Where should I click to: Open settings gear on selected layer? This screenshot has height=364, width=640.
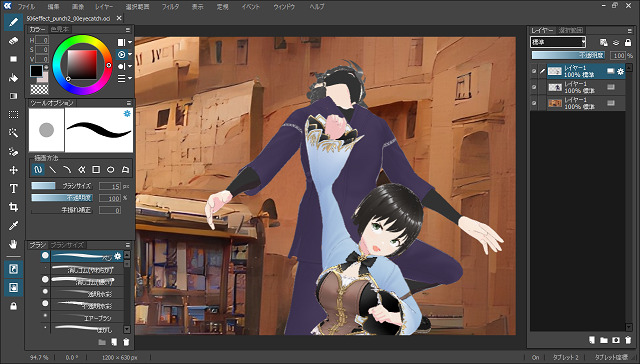620,71
